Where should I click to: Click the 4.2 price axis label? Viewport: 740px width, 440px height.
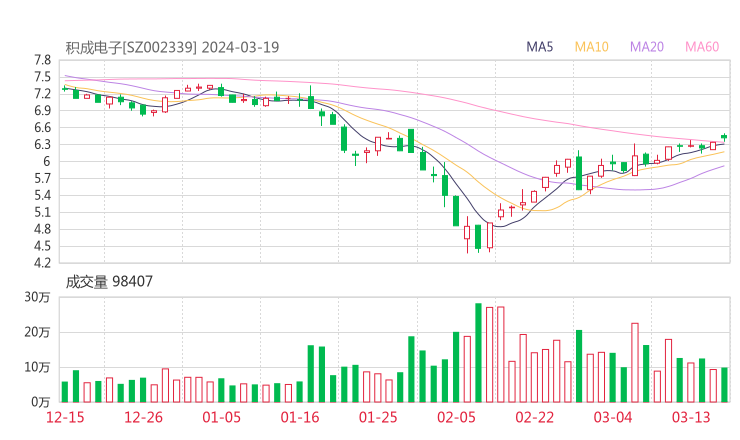[x=42, y=262]
